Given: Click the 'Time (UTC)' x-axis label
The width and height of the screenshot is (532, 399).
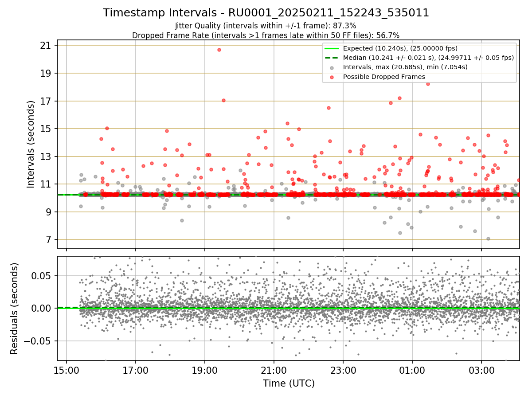Looking at the screenshot, I should [x=289, y=383].
